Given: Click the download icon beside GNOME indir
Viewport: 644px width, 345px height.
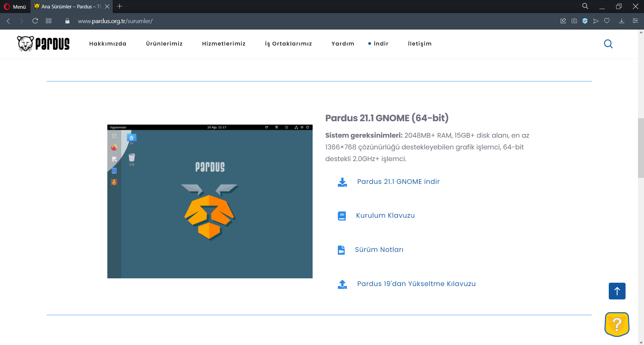Looking at the screenshot, I should tap(342, 182).
